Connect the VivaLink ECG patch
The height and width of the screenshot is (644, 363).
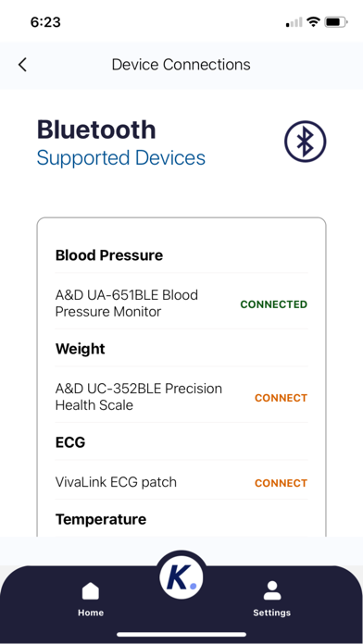click(281, 483)
